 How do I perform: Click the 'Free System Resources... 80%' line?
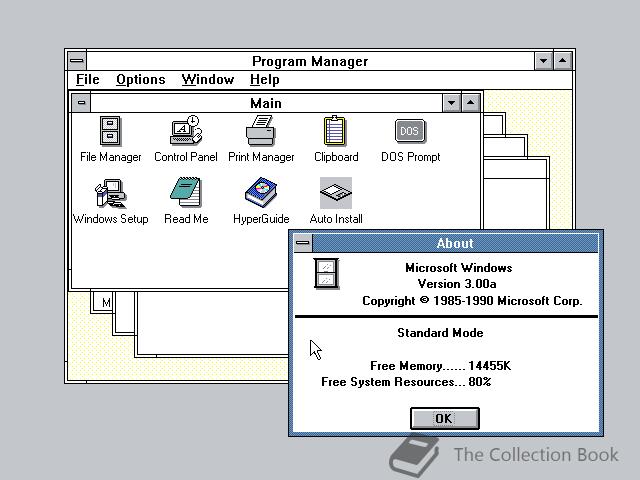(406, 382)
